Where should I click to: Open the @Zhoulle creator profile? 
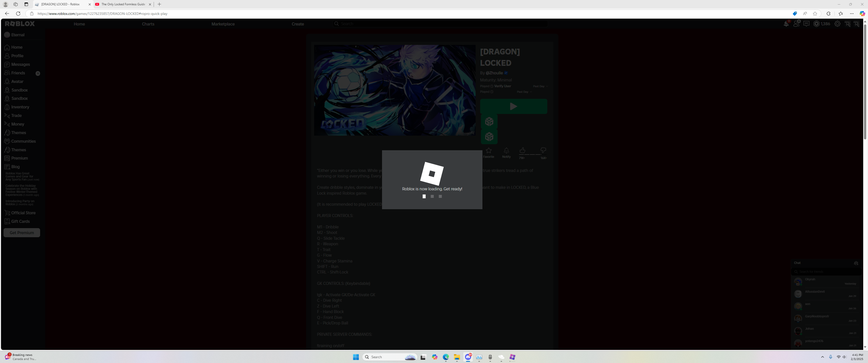tap(494, 73)
